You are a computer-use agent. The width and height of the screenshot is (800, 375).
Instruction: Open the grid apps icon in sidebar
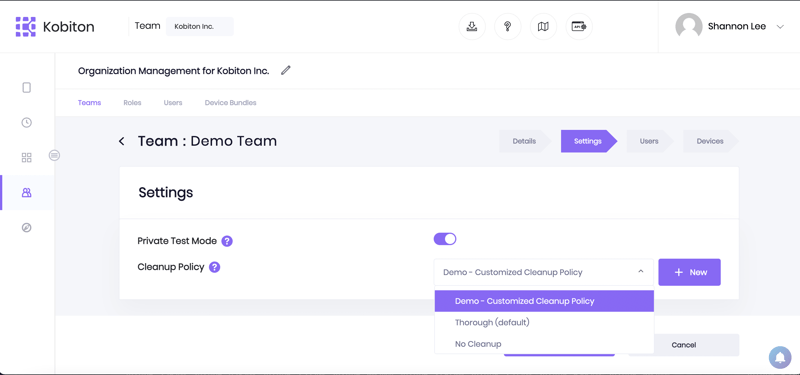[x=27, y=158]
